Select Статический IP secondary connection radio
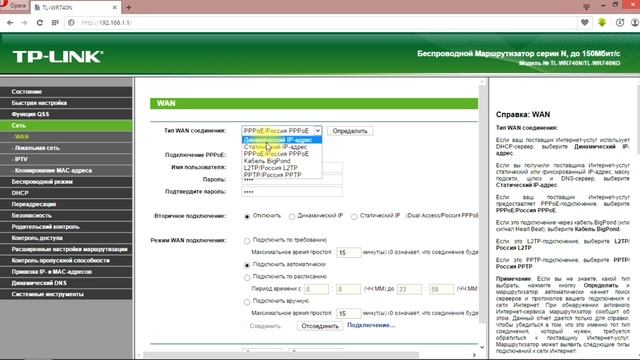 pyautogui.click(x=354, y=216)
